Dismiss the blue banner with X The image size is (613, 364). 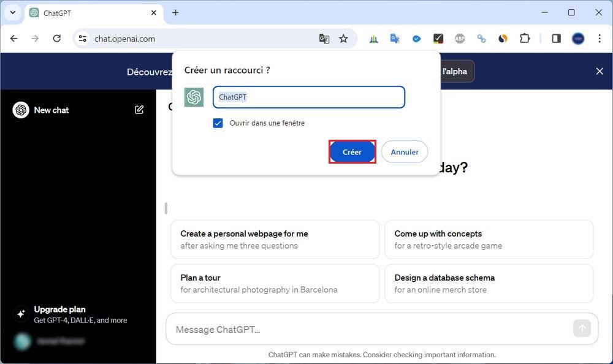pyautogui.click(x=600, y=71)
